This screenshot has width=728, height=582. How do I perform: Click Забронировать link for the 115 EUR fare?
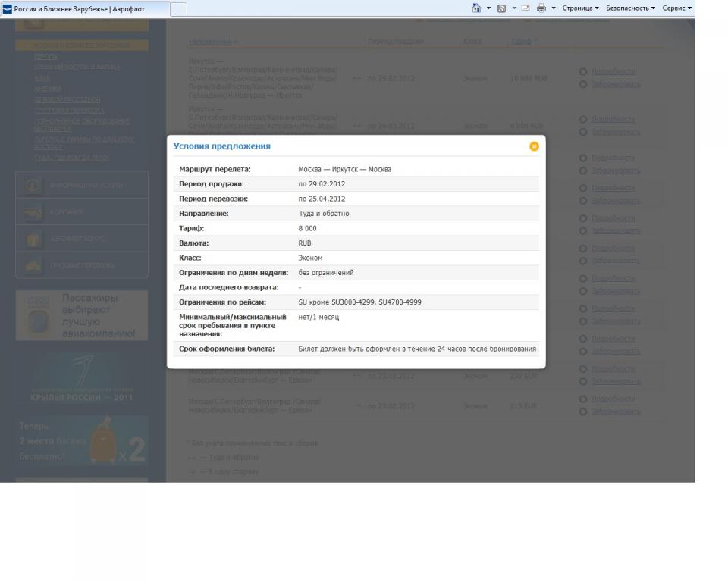coord(615,411)
